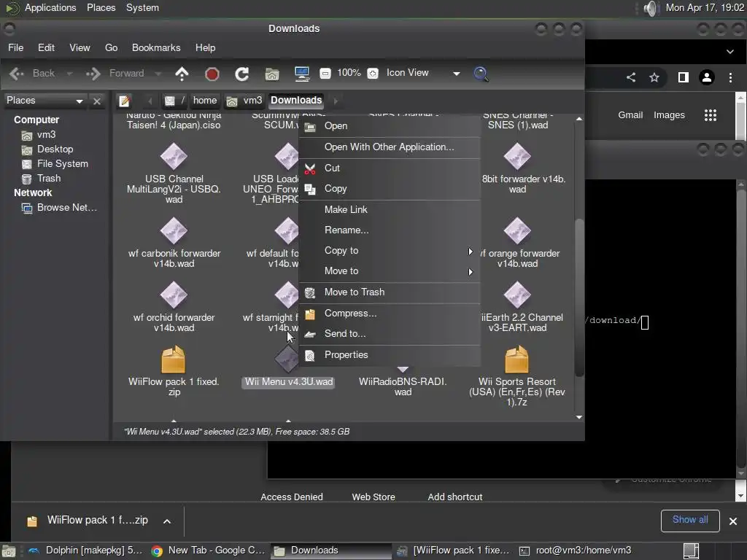Select Cut from the context menu
The width and height of the screenshot is (747, 560).
point(390,168)
